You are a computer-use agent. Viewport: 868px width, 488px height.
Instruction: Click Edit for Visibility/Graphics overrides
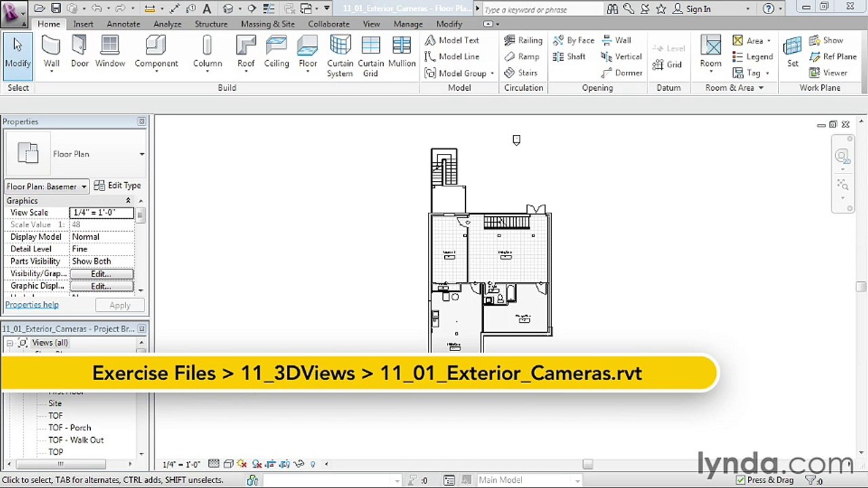pos(102,274)
